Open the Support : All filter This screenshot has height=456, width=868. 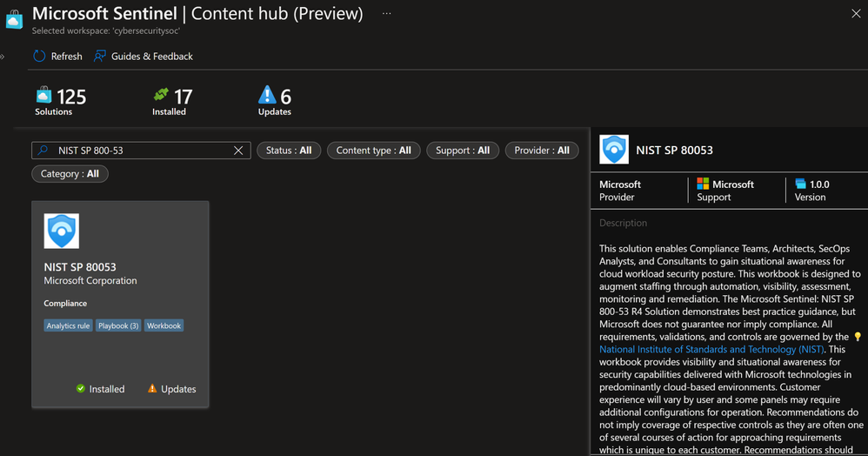462,151
